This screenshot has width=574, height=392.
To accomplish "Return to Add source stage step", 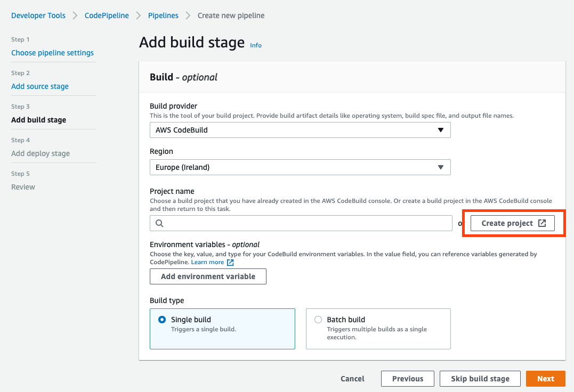I will 40,86.
